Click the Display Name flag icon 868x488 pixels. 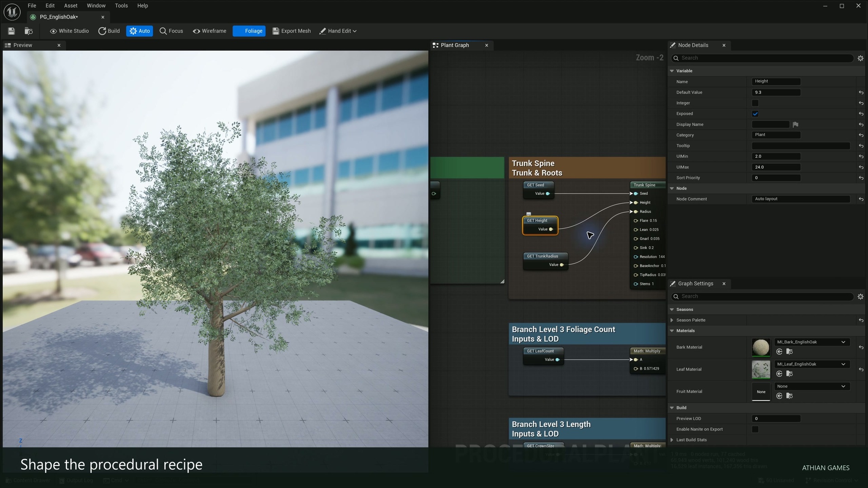coord(795,124)
